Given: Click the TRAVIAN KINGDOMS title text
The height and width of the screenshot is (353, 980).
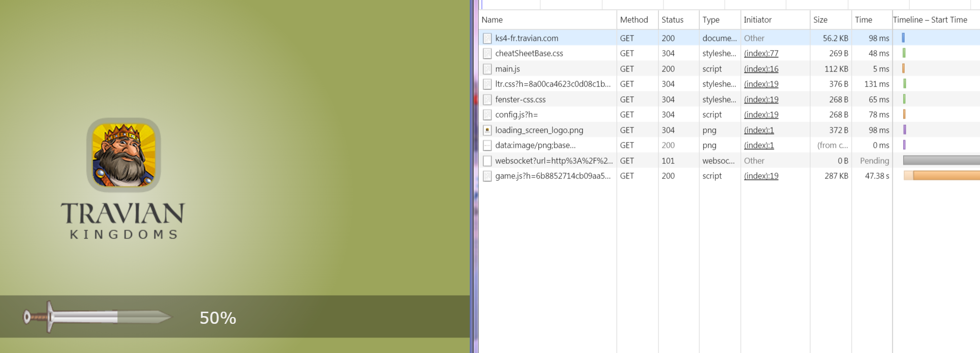Looking at the screenshot, I should [x=123, y=221].
